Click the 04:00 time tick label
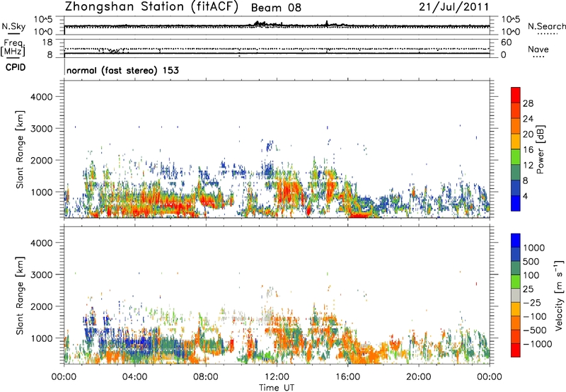This screenshot has width=566, height=392. (x=134, y=377)
